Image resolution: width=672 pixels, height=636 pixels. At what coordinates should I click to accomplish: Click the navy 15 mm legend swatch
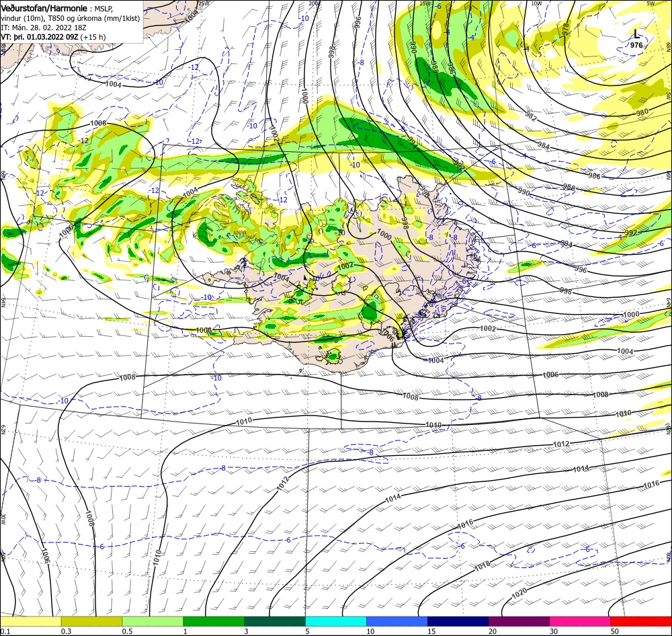tap(458, 621)
